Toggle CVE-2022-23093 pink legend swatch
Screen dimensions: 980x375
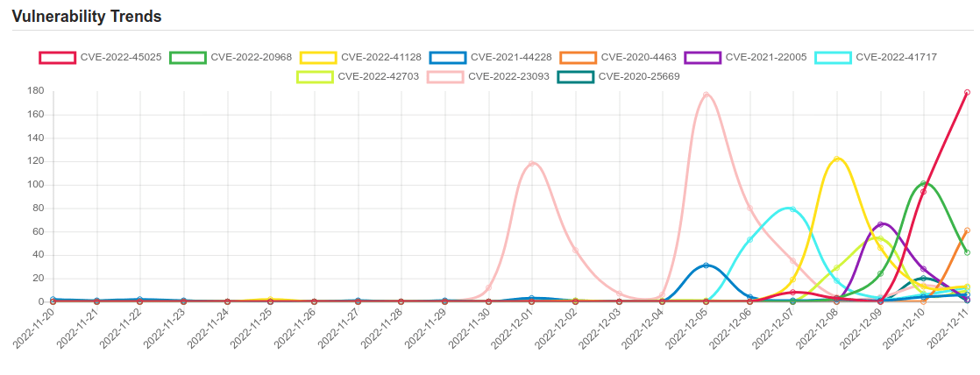tap(445, 77)
